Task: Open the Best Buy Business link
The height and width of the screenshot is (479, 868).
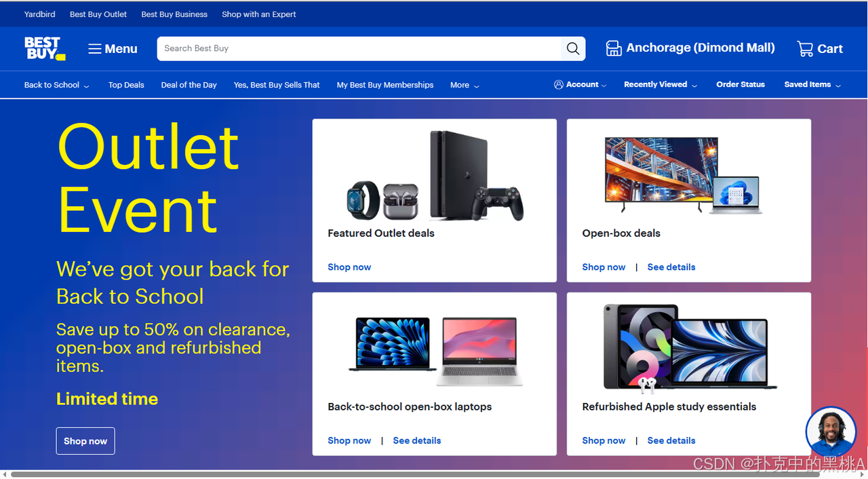Action: 174,14
